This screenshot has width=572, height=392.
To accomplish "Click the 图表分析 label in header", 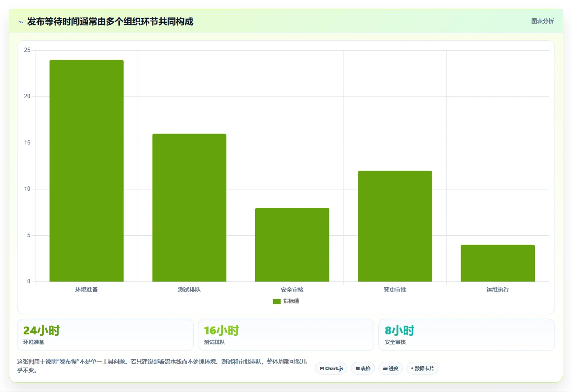I will pyautogui.click(x=542, y=21).
